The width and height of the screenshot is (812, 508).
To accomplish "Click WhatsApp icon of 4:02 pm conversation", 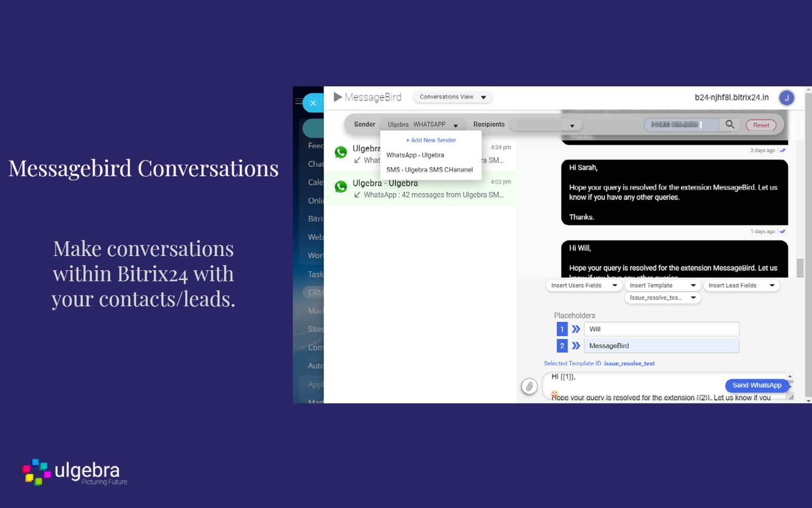I will point(341,187).
